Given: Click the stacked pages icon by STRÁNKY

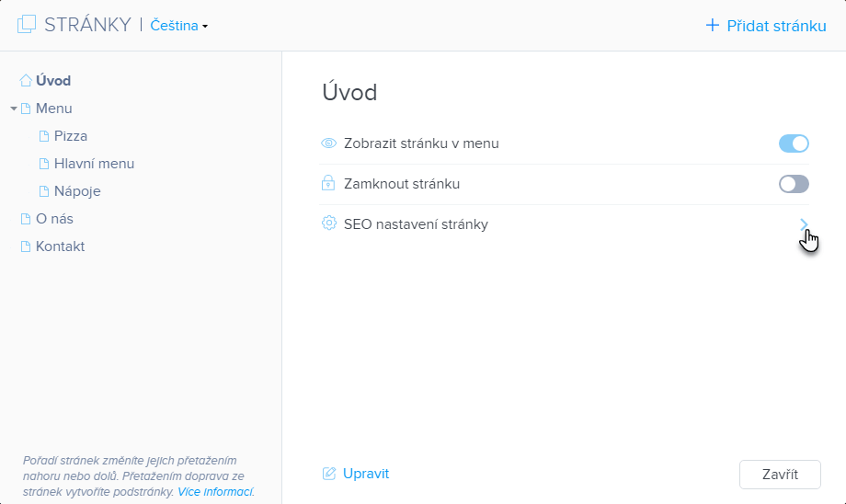Looking at the screenshot, I should pos(27,25).
